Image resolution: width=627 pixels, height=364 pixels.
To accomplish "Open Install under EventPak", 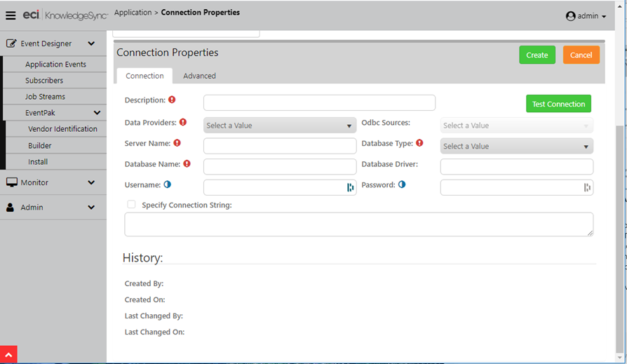I will pos(38,161).
